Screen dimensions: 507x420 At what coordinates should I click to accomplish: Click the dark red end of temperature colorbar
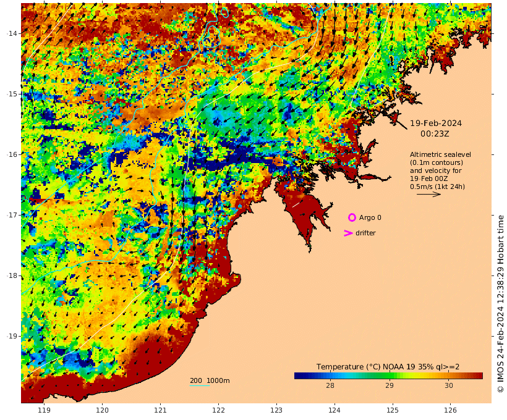tap(479, 376)
